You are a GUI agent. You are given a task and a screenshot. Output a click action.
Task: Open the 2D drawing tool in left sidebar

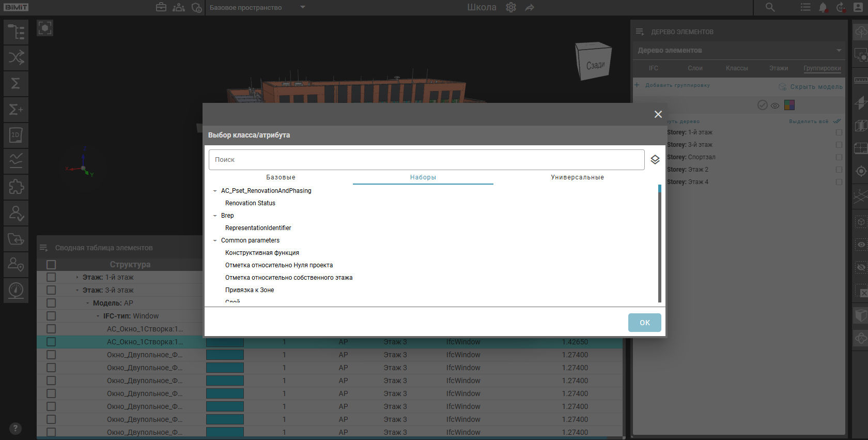[x=16, y=135]
